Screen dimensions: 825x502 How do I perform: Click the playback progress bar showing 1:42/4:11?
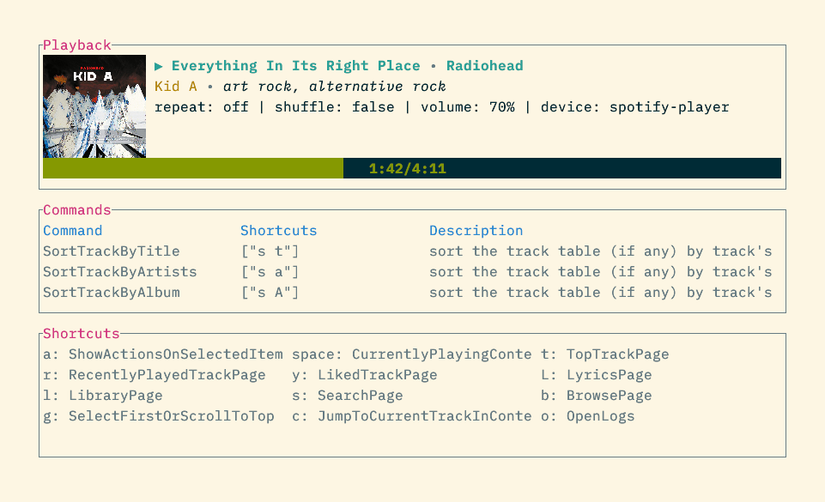tap(412, 168)
